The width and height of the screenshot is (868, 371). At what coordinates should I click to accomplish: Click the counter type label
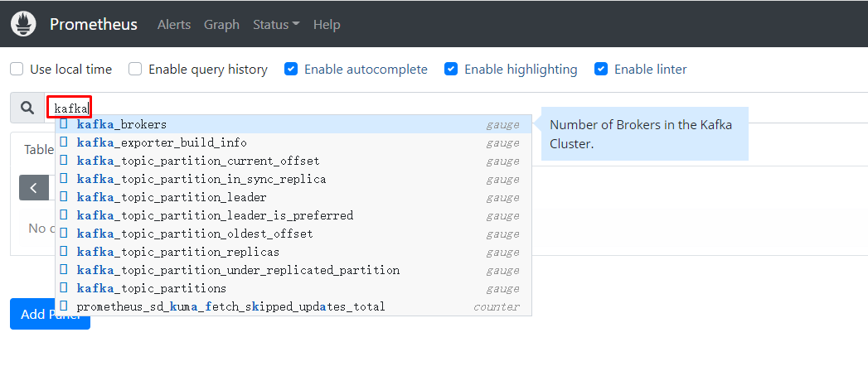point(497,306)
